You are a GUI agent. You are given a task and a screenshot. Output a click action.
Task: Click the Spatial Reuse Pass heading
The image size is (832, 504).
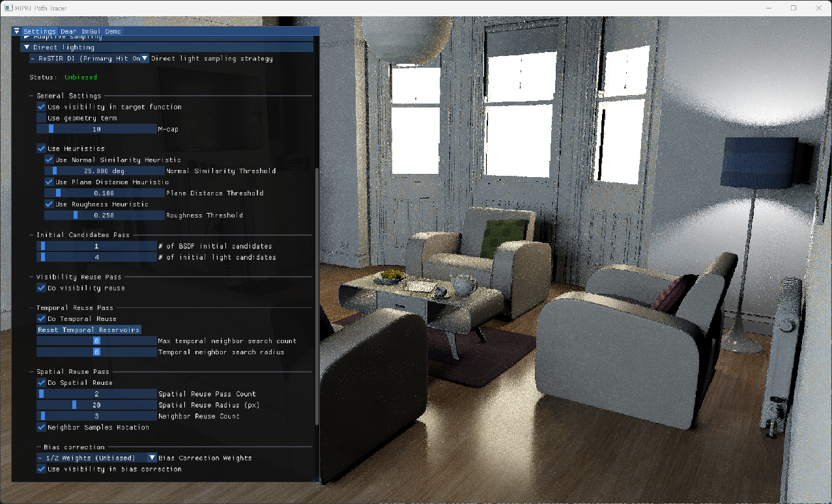[x=72, y=371]
